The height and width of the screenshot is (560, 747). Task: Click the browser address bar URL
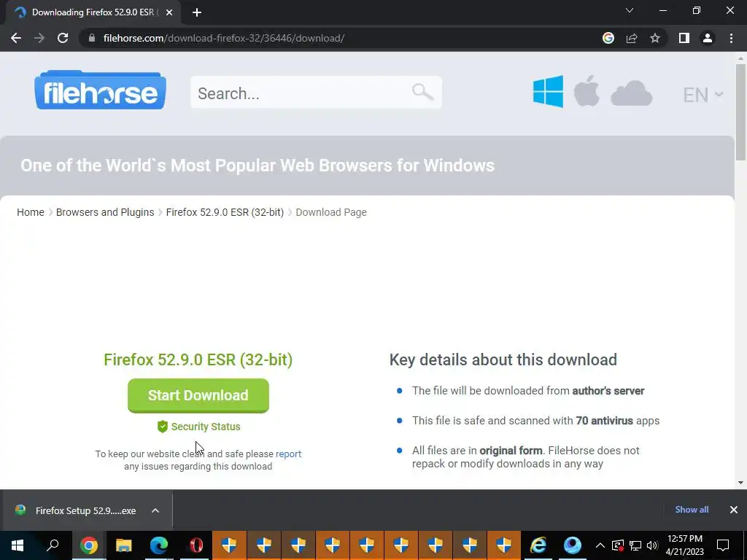click(x=224, y=38)
